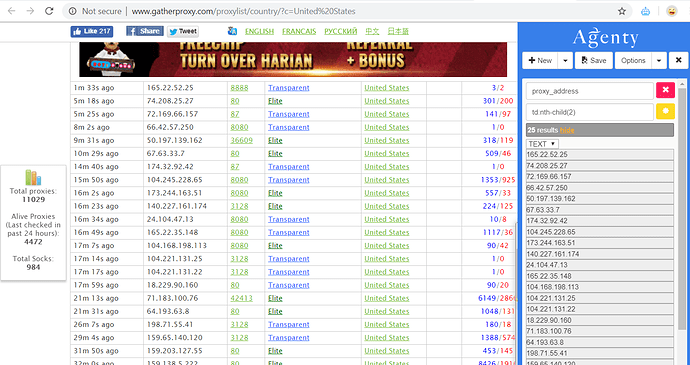
Task: Switch language to РУССКИЙ
Action: click(341, 31)
